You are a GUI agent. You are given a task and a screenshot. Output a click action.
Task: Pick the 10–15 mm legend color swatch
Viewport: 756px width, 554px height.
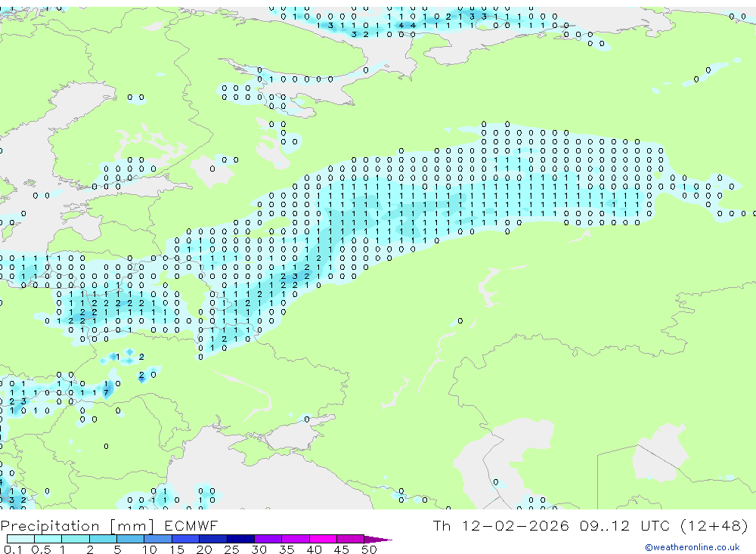click(158, 539)
